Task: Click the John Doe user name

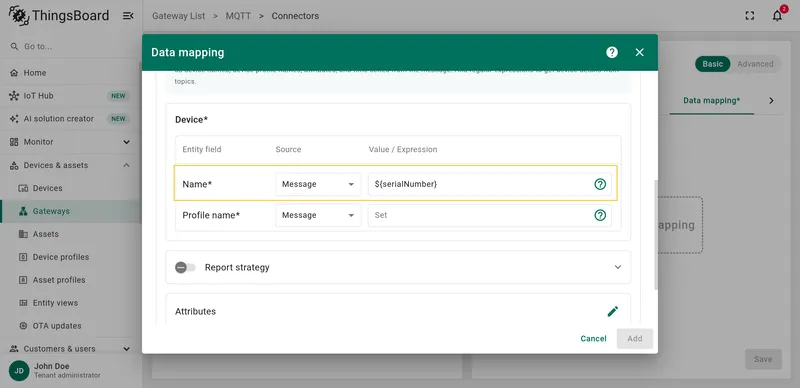Action: [52, 366]
